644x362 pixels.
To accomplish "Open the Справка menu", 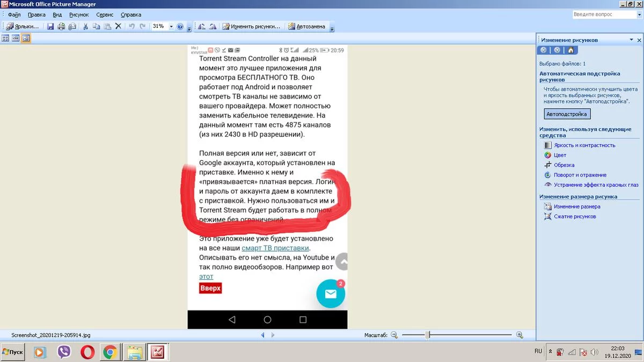I will pos(131,14).
